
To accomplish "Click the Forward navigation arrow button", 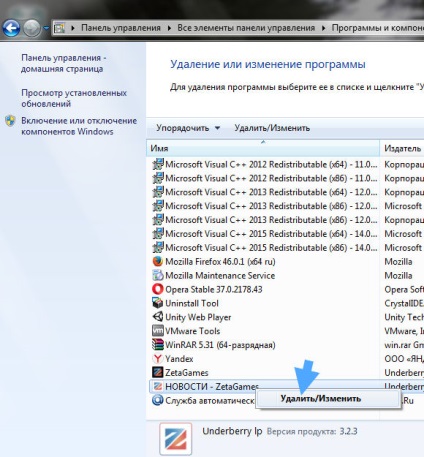I will (32, 28).
